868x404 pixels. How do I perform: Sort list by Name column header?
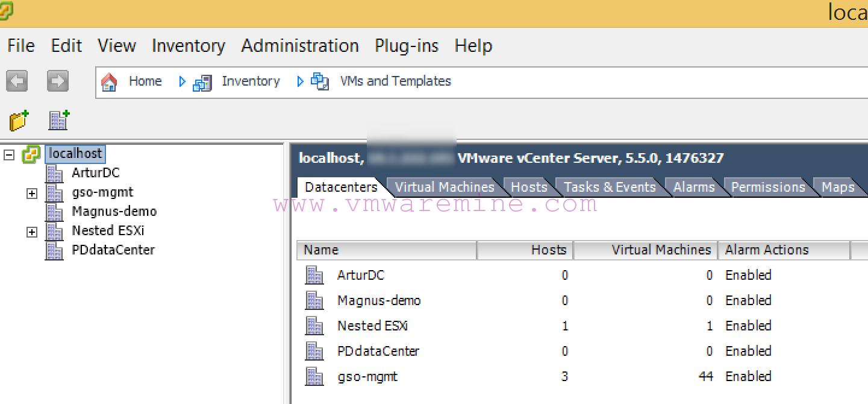tap(387, 250)
